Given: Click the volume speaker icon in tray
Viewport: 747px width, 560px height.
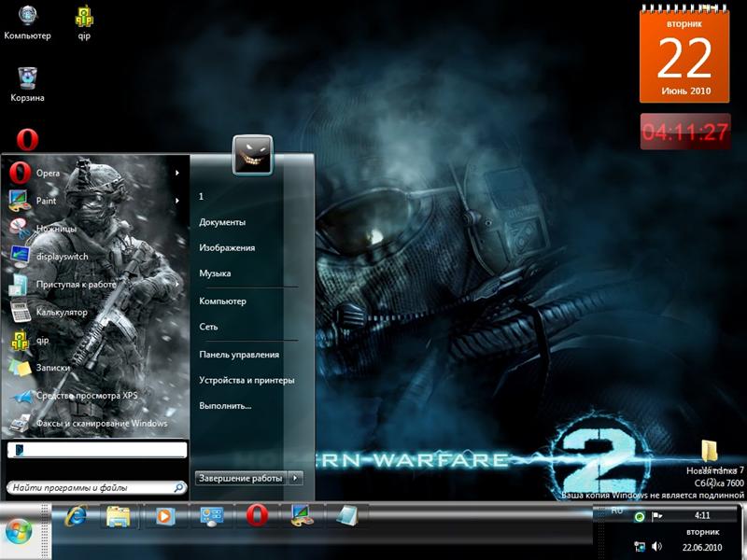Looking at the screenshot, I should [657, 546].
